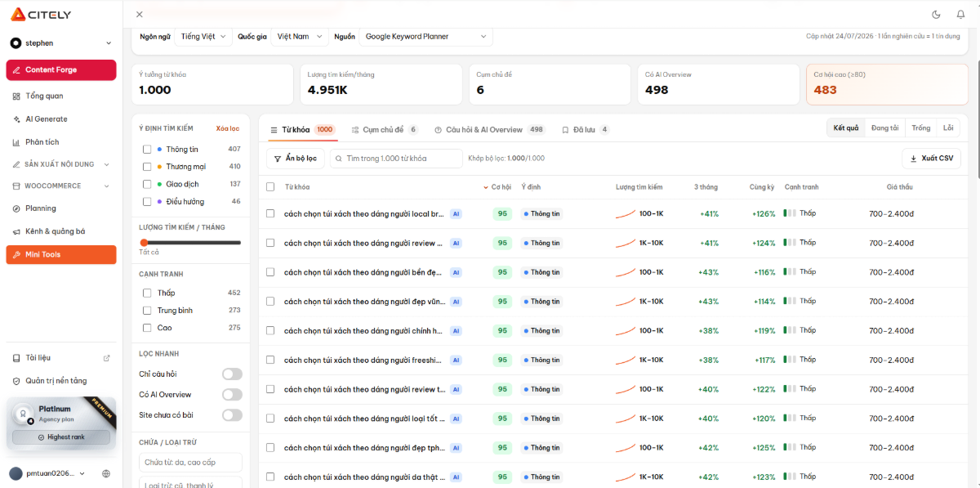Switch to the Từ khóa tab
The width and height of the screenshot is (980, 488).
(x=301, y=130)
